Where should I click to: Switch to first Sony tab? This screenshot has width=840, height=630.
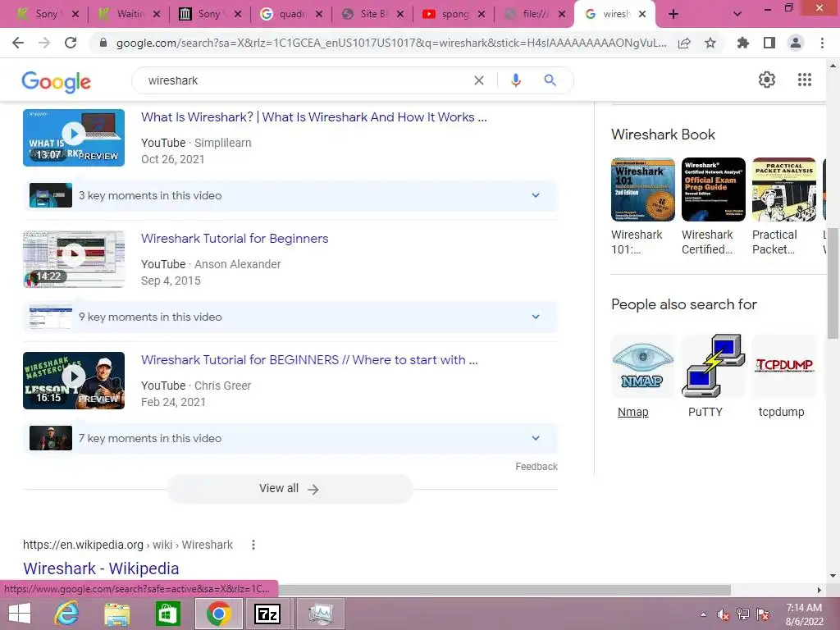click(46, 14)
